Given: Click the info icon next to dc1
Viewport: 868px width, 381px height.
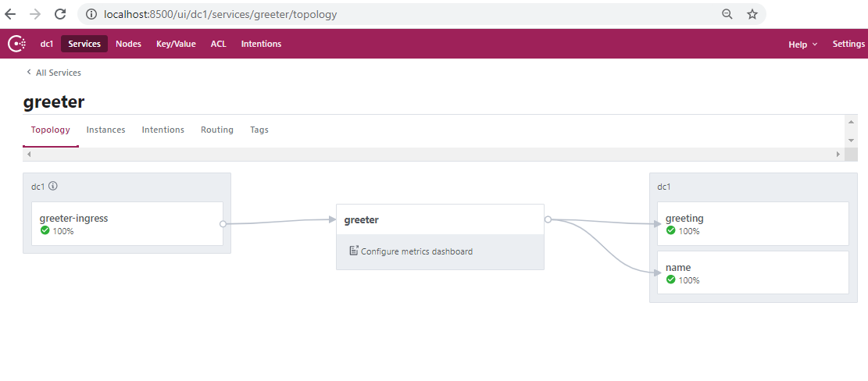Looking at the screenshot, I should pos(53,186).
